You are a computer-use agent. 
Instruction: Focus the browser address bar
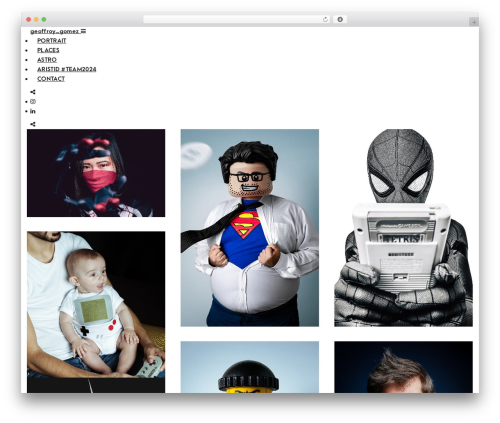(236, 20)
